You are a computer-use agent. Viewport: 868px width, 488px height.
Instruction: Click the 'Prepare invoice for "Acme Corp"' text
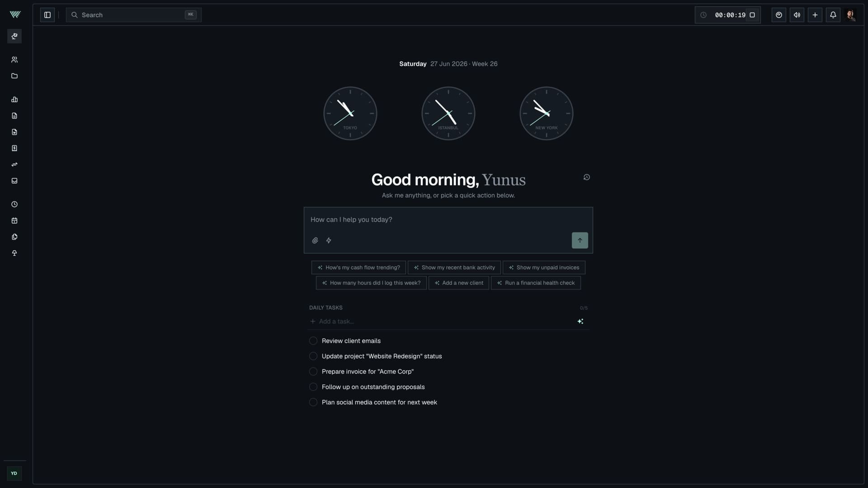coord(368,371)
